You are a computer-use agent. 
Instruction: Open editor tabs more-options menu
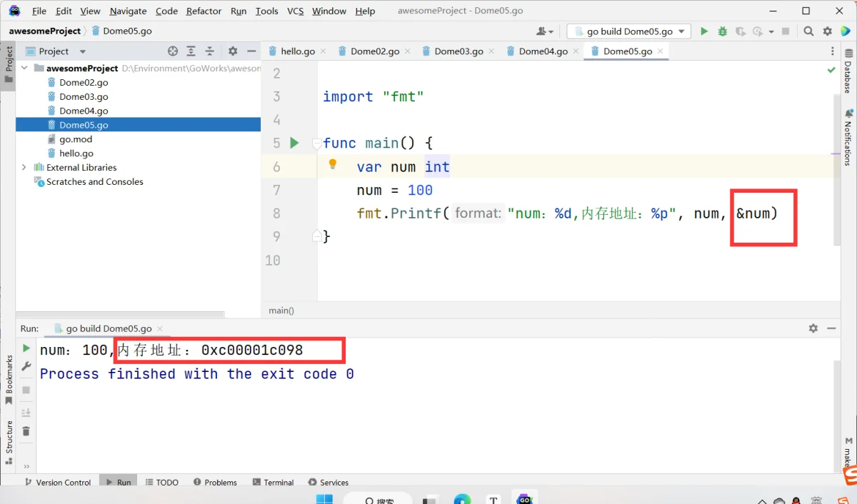tap(832, 51)
